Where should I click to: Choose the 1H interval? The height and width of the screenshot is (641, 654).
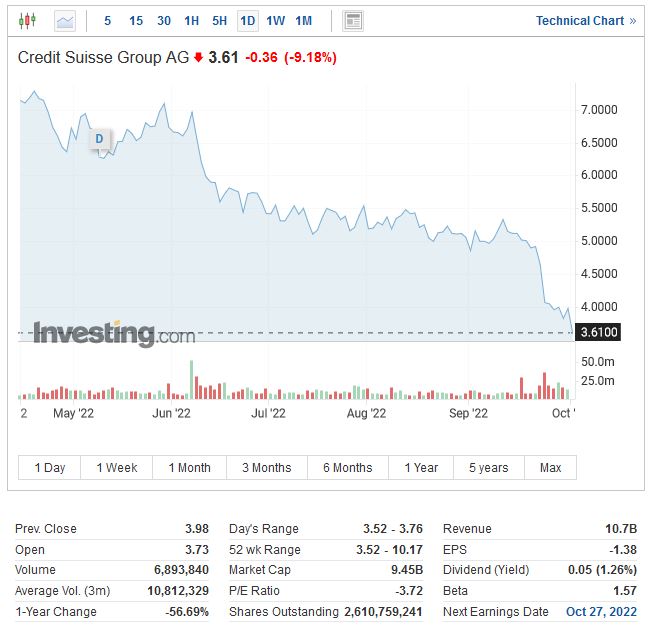coord(192,20)
